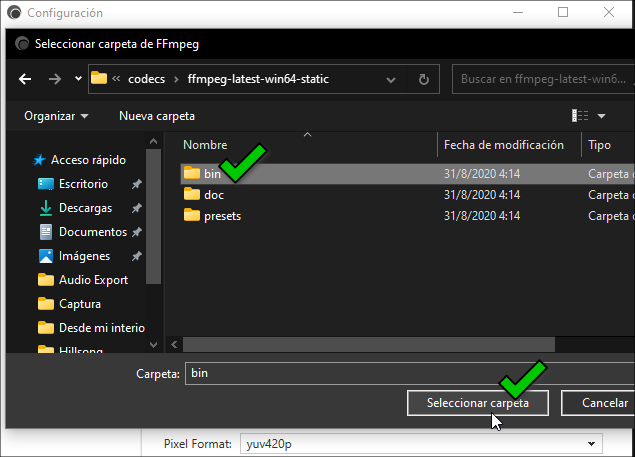
Task: Refresh the folder listing
Action: [424, 79]
